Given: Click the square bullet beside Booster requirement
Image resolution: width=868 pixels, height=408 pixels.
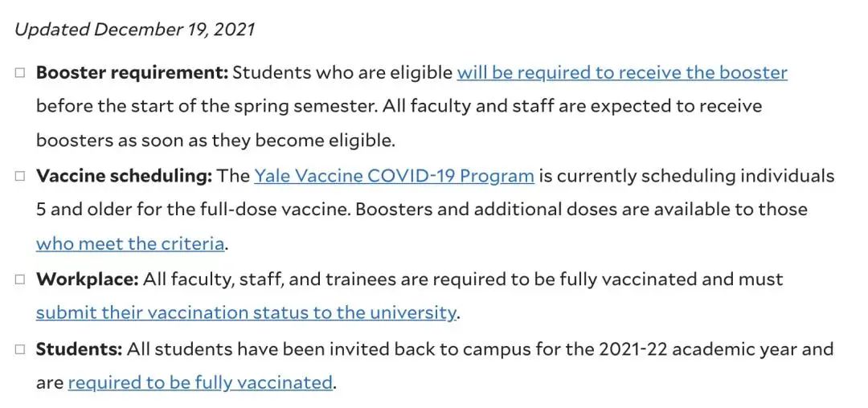Looking at the screenshot, I should (20, 72).
